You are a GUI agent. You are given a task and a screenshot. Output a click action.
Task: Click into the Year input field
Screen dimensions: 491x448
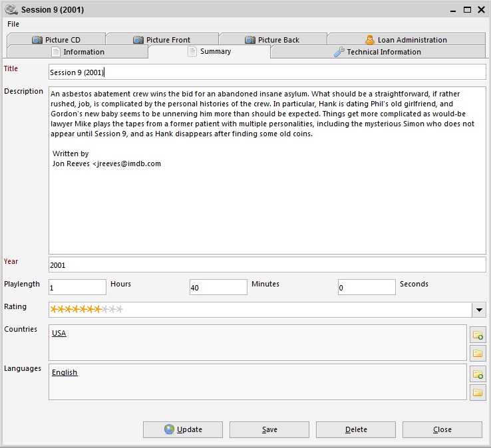[x=266, y=265]
